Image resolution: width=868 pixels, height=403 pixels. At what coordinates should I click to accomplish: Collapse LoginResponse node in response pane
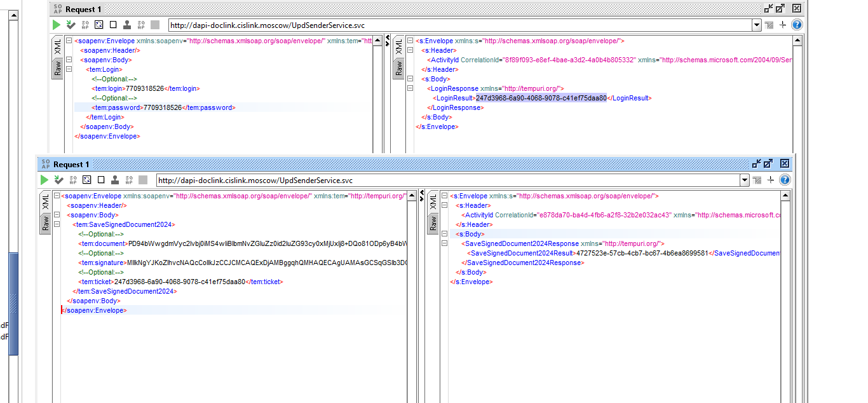410,88
